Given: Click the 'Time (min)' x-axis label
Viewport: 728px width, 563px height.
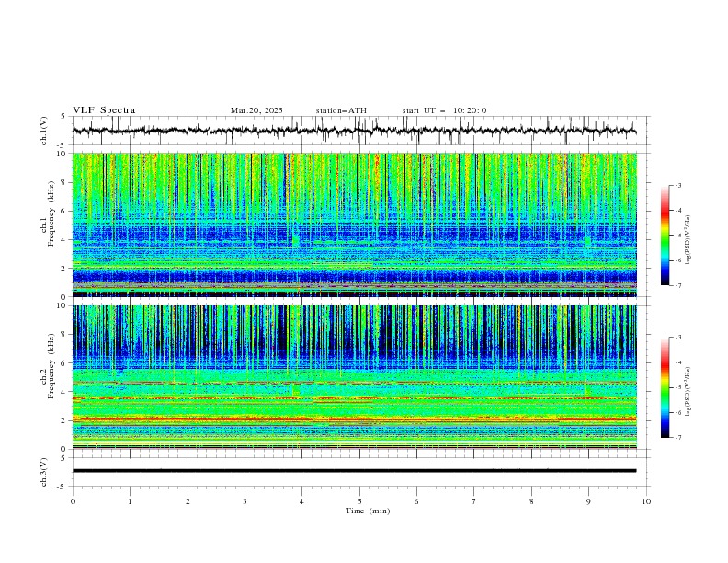Looking at the screenshot, I should (368, 511).
